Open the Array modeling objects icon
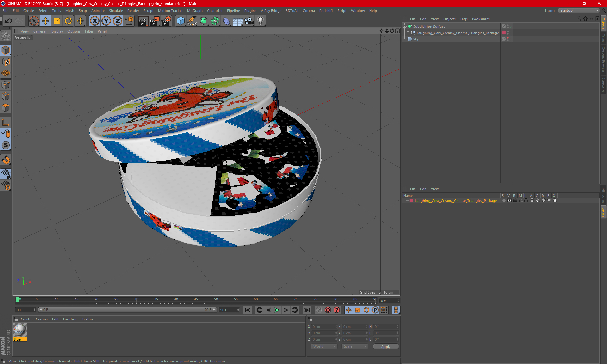 point(215,21)
